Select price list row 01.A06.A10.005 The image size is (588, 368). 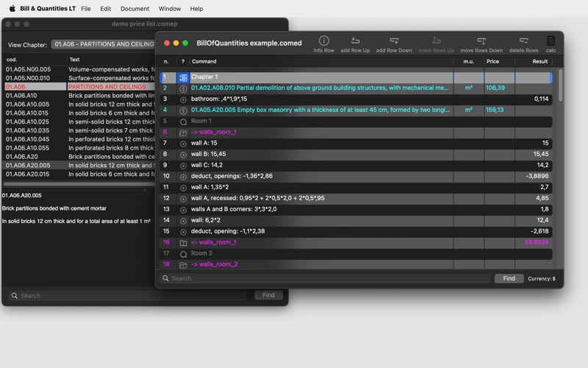79,105
